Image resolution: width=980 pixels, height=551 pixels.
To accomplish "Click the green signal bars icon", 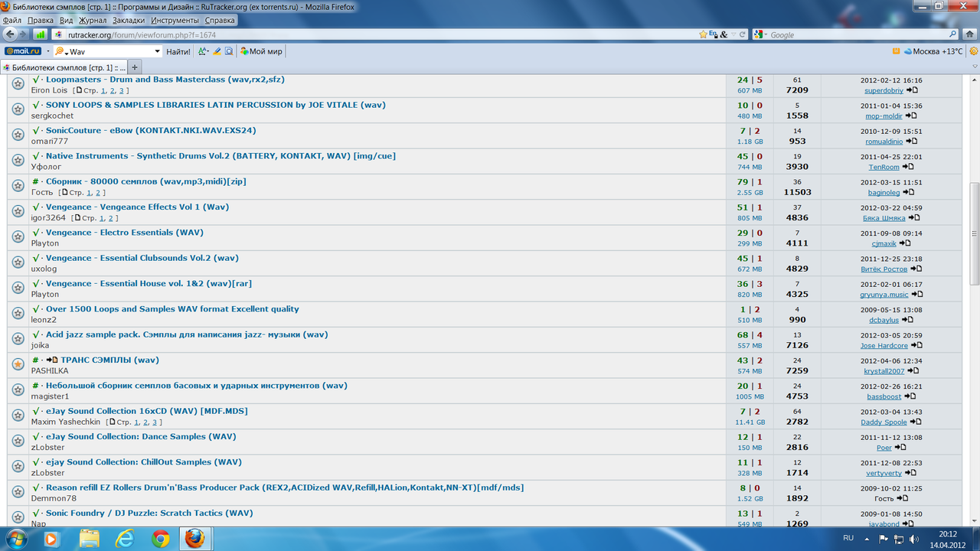I will (40, 34).
